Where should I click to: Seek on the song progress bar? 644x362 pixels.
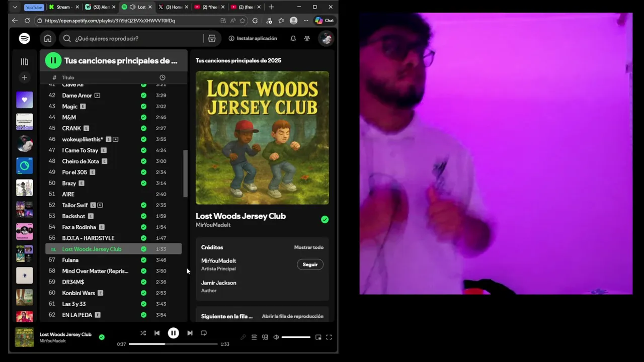pos(173,344)
